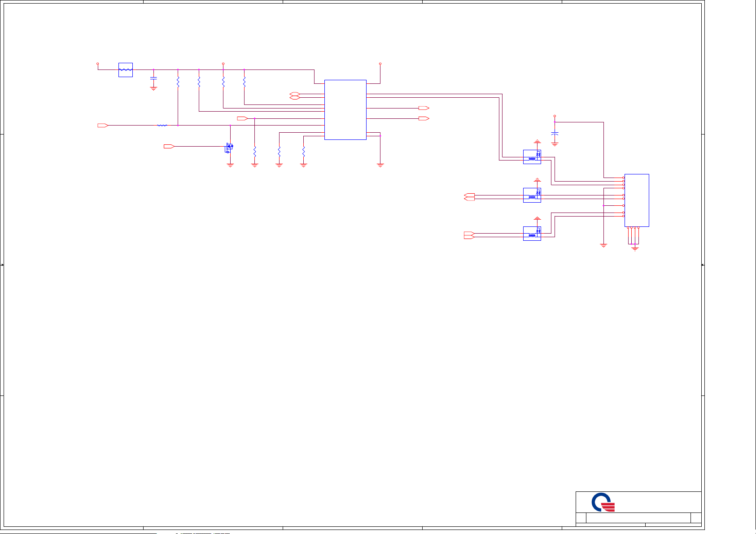756x534 pixels.
Task: Select the fuse symbol in the blue box
Action: coord(126,70)
